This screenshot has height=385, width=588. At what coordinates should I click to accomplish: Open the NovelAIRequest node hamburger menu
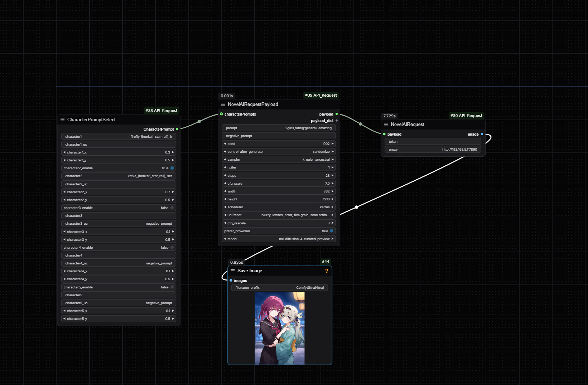click(386, 125)
